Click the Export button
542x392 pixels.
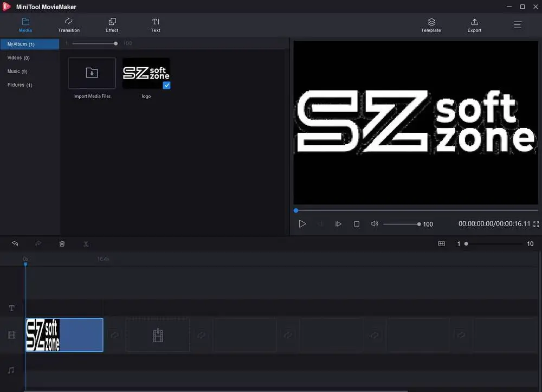pyautogui.click(x=474, y=25)
